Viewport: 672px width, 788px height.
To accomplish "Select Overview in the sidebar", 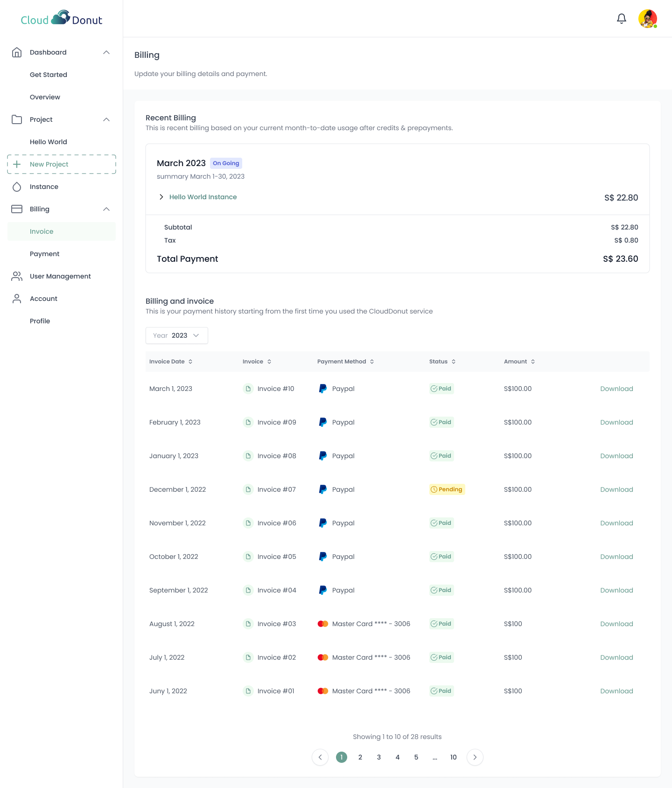I will click(45, 97).
